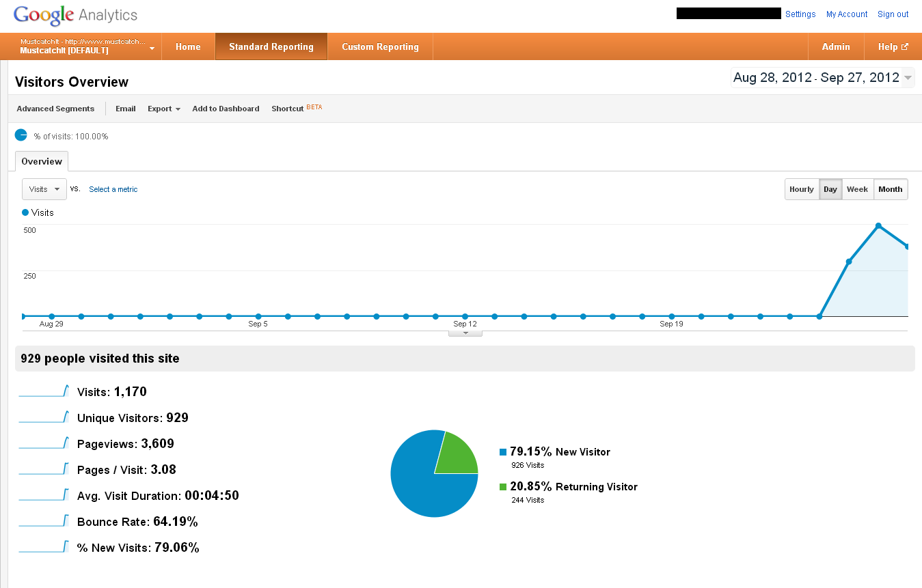922x588 pixels.
Task: Click the Visits sparkline thumbnail
Action: (44, 391)
